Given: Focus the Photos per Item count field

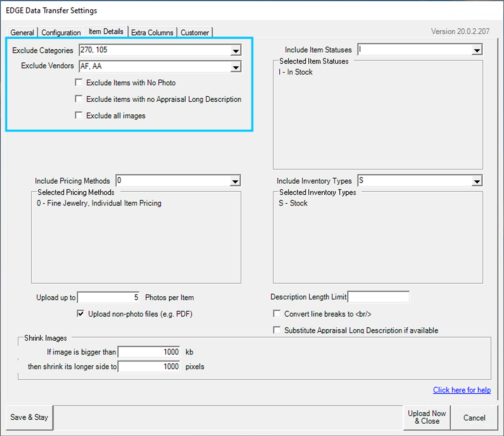Looking at the screenshot, I should point(109,298).
